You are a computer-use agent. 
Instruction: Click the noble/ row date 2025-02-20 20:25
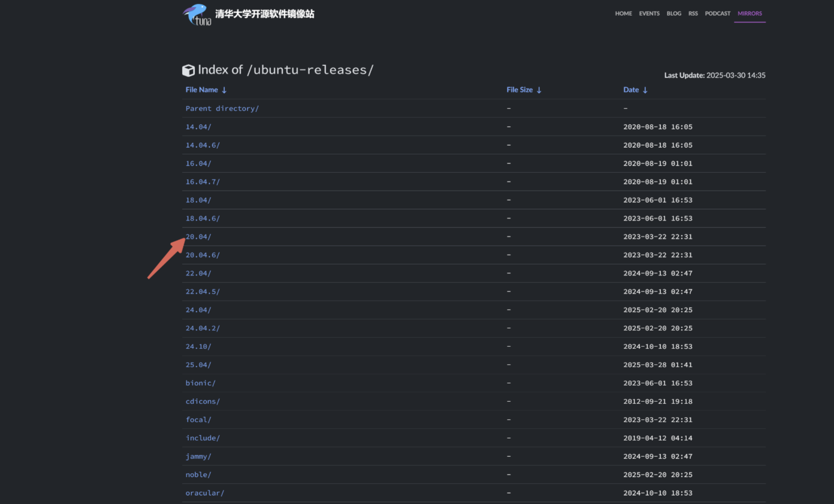658,475
